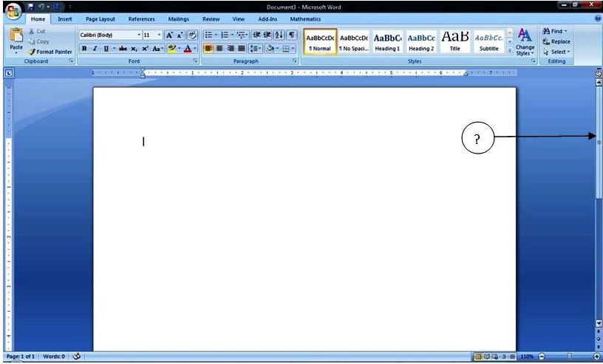Apply the Heading 1 style
The width and height of the screenshot is (603, 364).
pyautogui.click(x=387, y=41)
